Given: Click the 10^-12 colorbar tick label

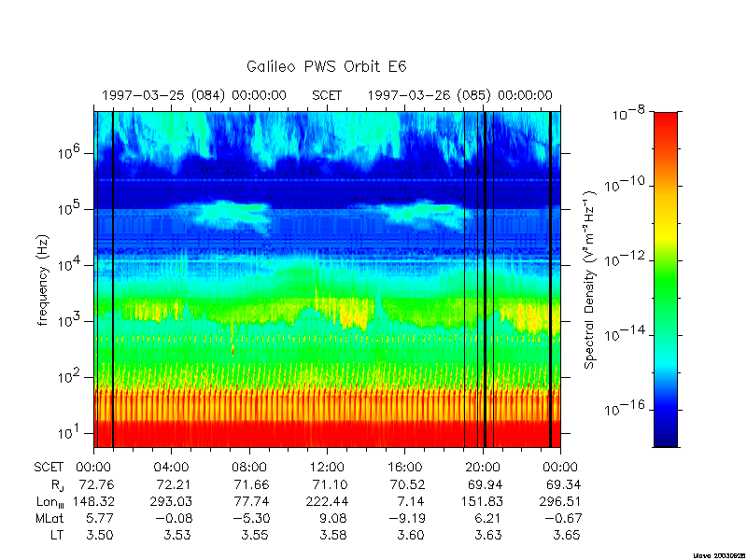Looking at the screenshot, I should coord(625,259).
